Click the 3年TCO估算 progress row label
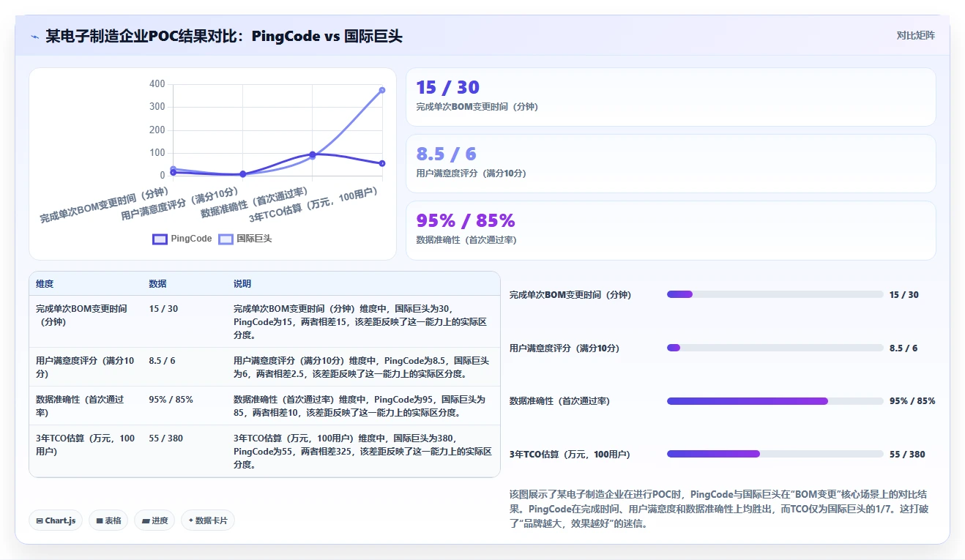This screenshot has height=560, width=965. point(570,455)
